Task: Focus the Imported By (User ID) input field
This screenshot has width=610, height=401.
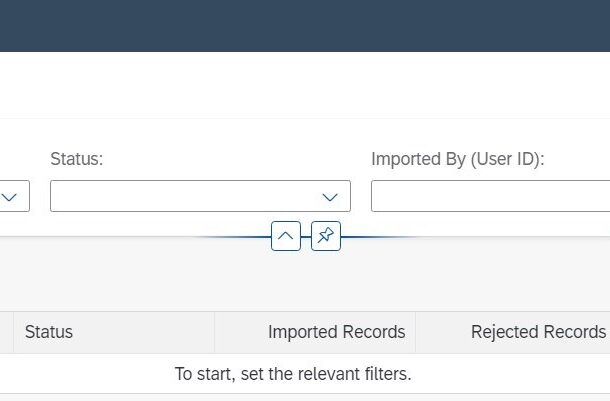Action: [491, 196]
